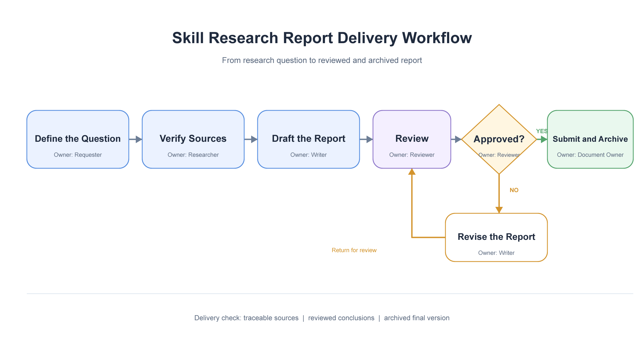Select the Return for review label
This screenshot has height=343, width=644.
pos(354,250)
